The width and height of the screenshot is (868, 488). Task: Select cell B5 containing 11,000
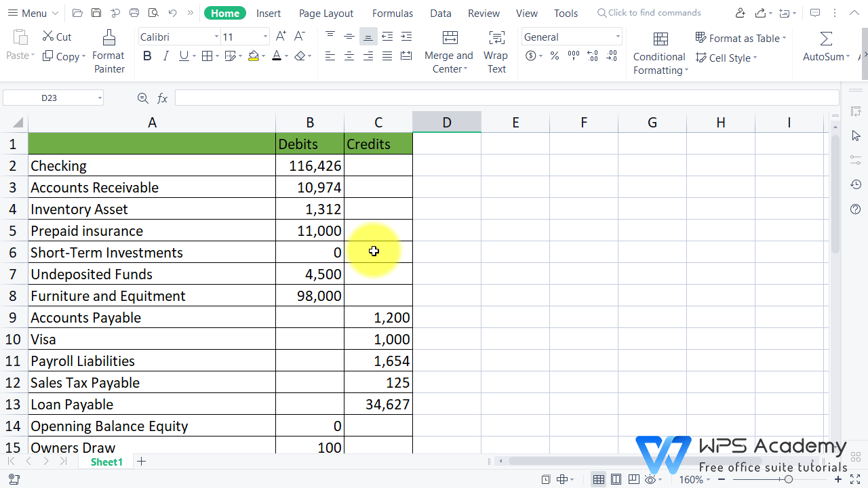(310, 230)
